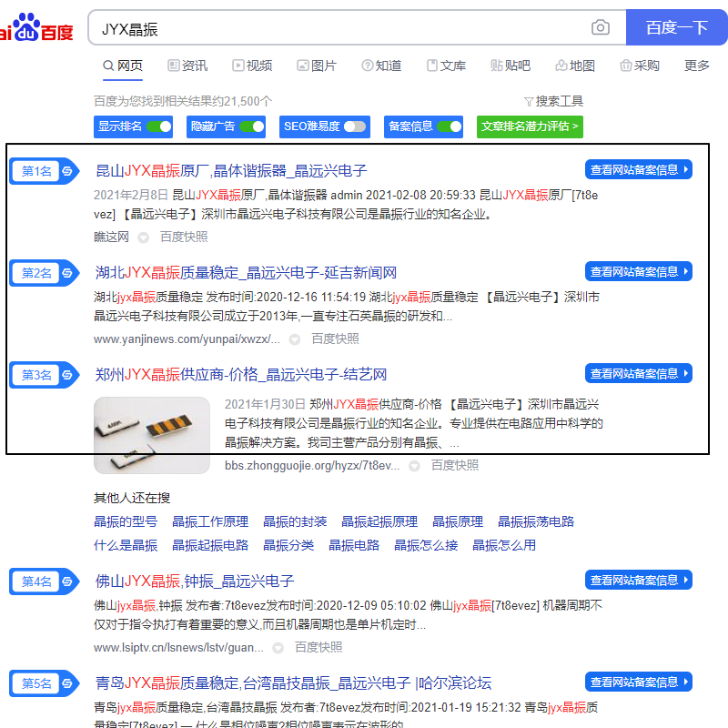Click 百度快照 next to yanjinews URL
The height and width of the screenshot is (728, 728).
(x=335, y=339)
